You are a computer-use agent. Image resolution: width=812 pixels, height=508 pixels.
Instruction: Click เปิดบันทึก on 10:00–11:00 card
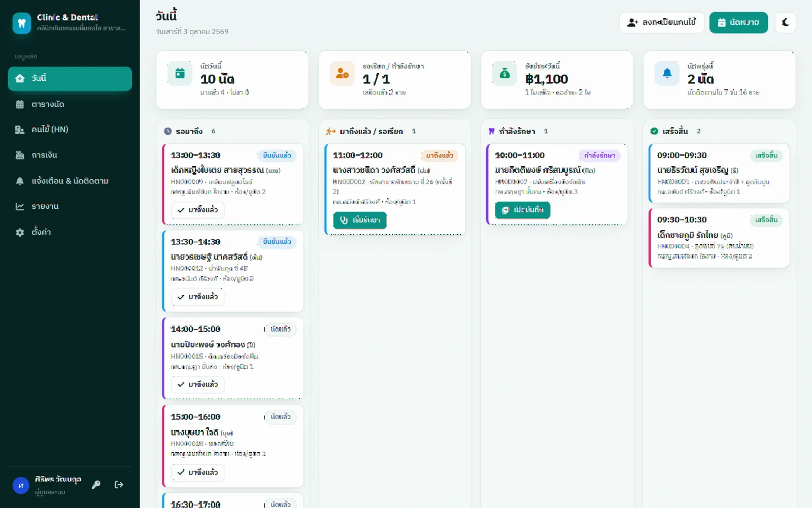[x=523, y=210]
